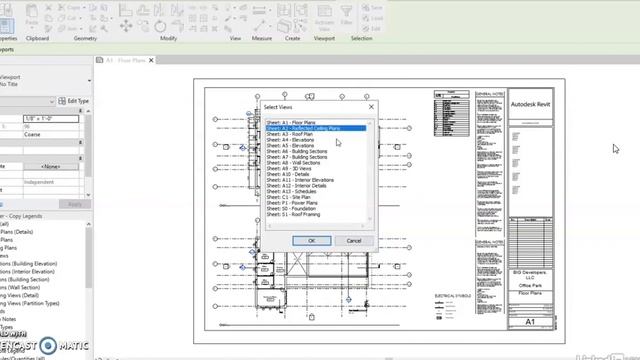Switch to the A1 - Floor Plans view tab
640x360 pixels.
[125, 60]
